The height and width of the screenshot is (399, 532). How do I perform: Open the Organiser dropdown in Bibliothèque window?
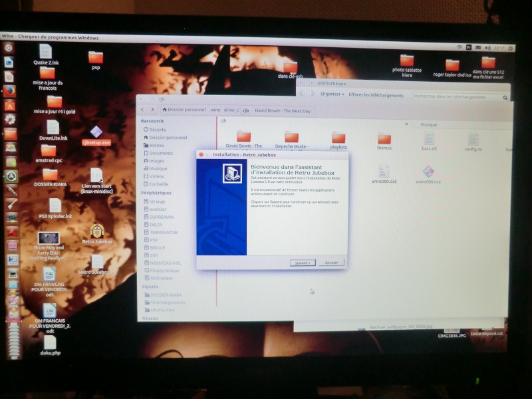[332, 94]
